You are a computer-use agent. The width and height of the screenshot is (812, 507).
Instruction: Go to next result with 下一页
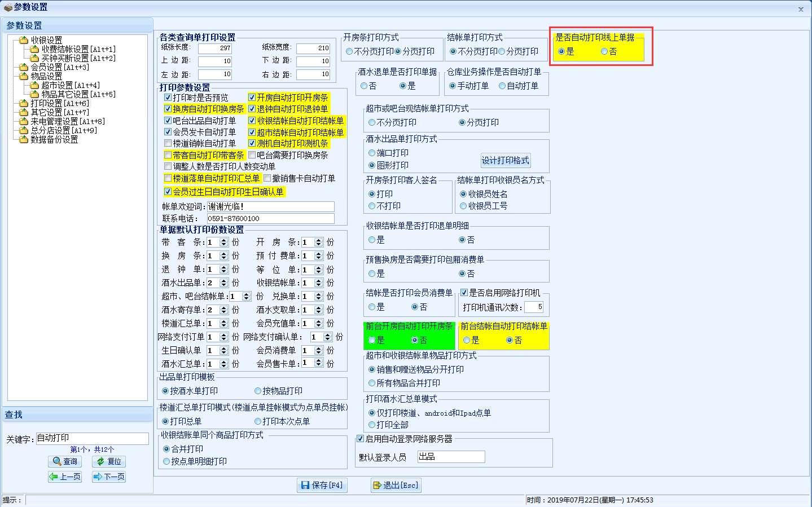click(x=109, y=477)
